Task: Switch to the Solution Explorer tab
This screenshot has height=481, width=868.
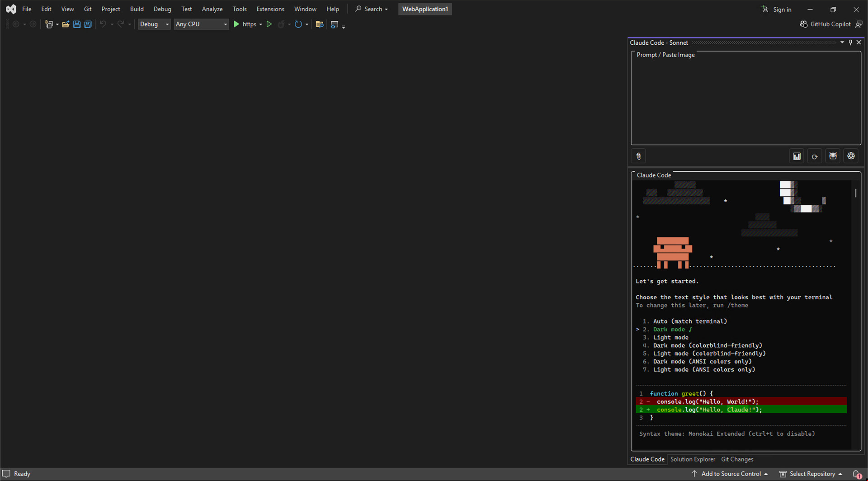Action: coord(693,459)
